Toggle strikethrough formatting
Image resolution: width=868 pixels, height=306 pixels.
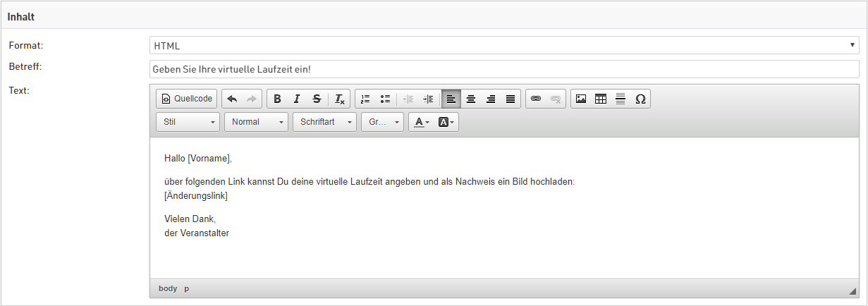click(317, 99)
